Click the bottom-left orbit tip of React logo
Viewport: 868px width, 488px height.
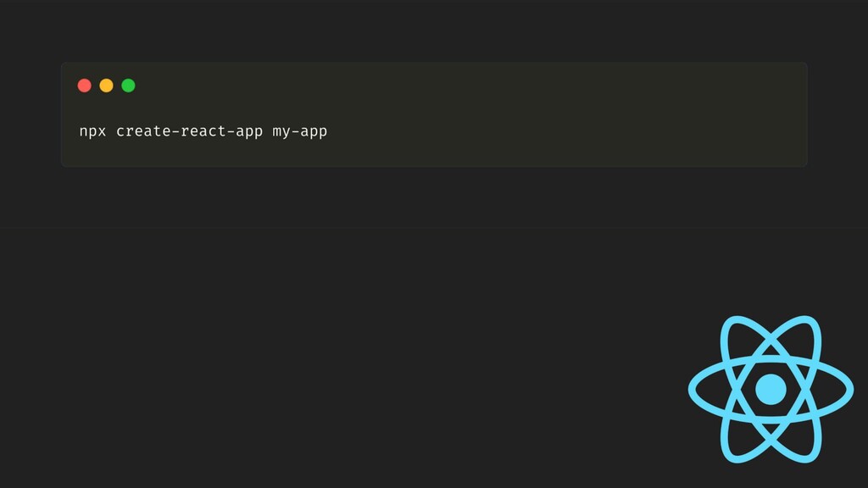tap(731, 457)
